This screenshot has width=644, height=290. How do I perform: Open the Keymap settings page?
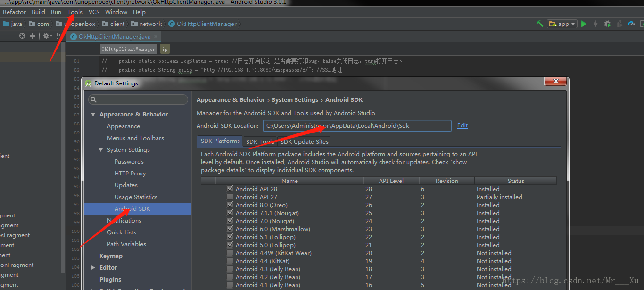click(111, 256)
